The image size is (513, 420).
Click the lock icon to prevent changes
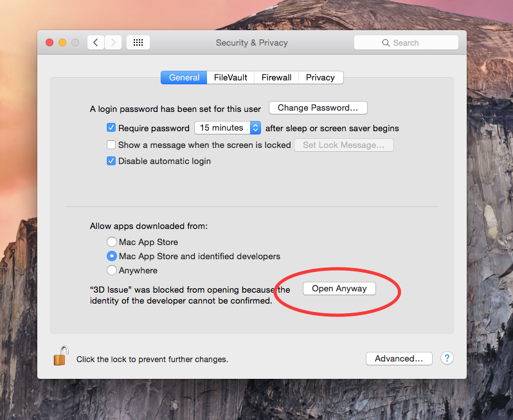[60, 356]
